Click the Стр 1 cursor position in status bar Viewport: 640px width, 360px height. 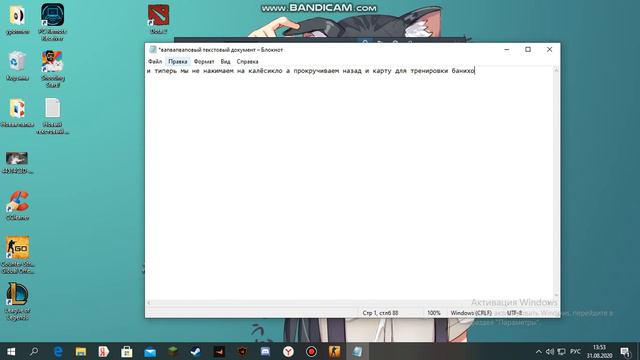click(x=380, y=313)
